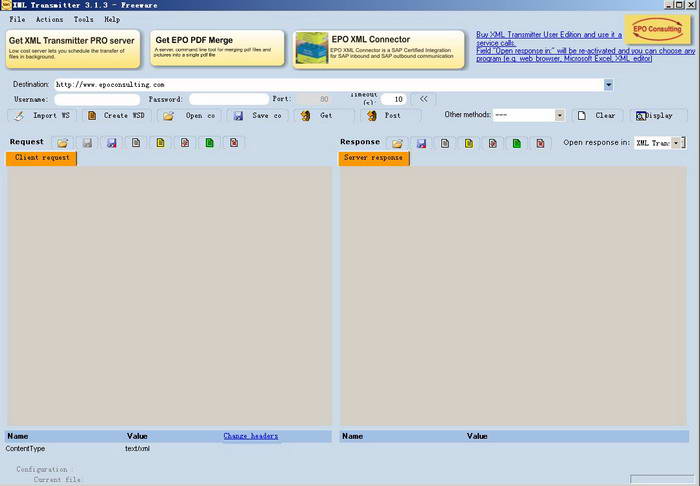Click the Display button
This screenshot has width=700, height=486.
pos(658,116)
